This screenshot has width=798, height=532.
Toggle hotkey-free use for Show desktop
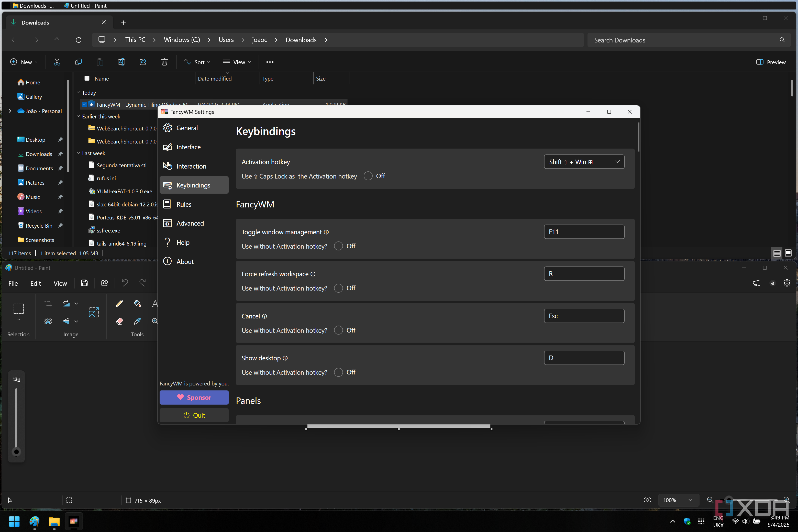pos(339,372)
